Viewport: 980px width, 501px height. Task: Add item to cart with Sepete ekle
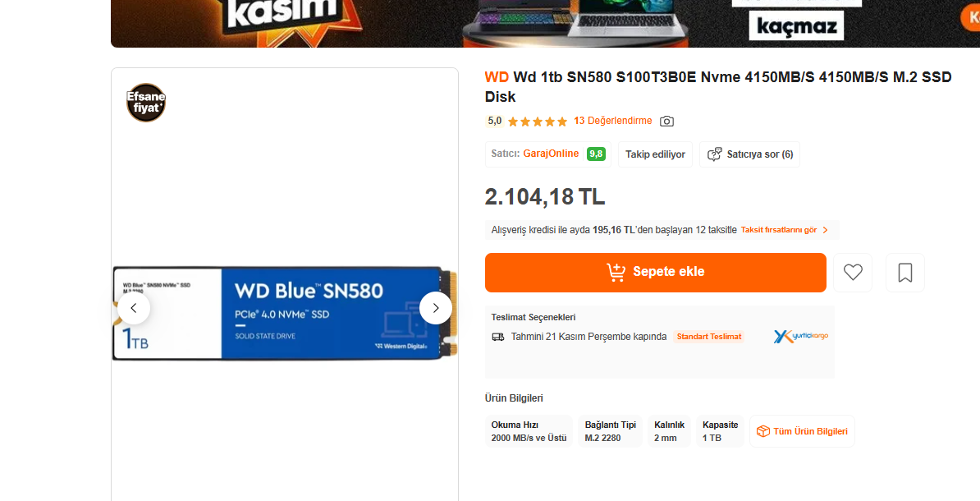(x=656, y=272)
